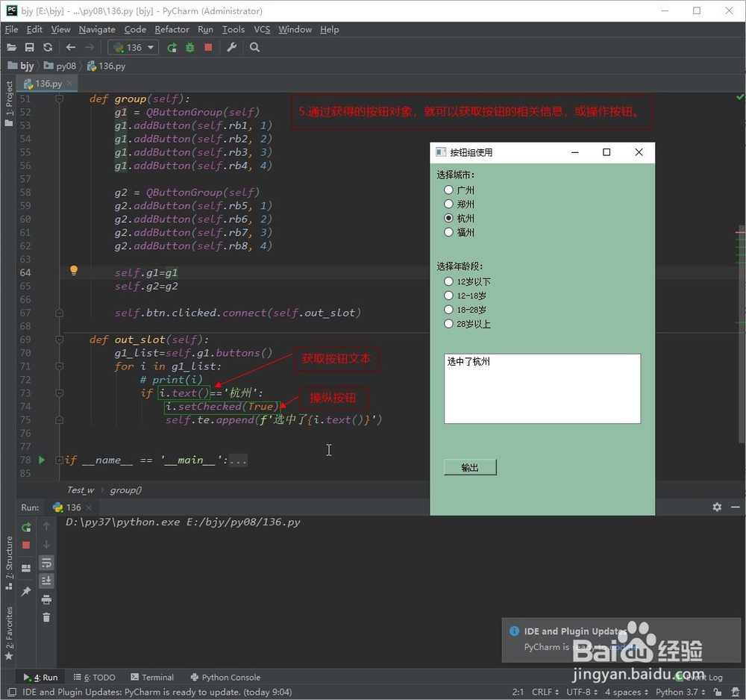Close the 136.py editor tab
746x700 pixels.
[70, 84]
